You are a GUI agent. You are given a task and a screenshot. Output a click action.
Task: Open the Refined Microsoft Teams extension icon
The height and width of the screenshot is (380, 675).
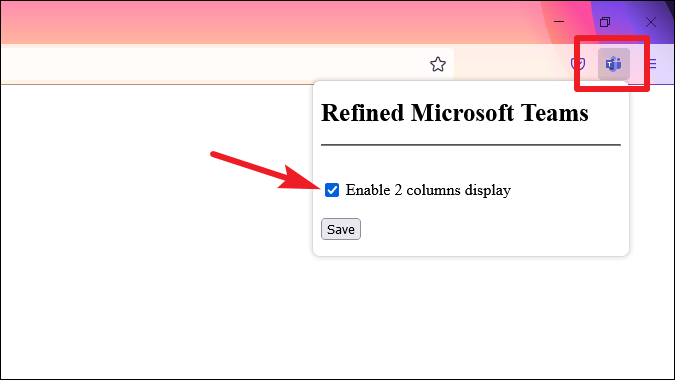(613, 64)
